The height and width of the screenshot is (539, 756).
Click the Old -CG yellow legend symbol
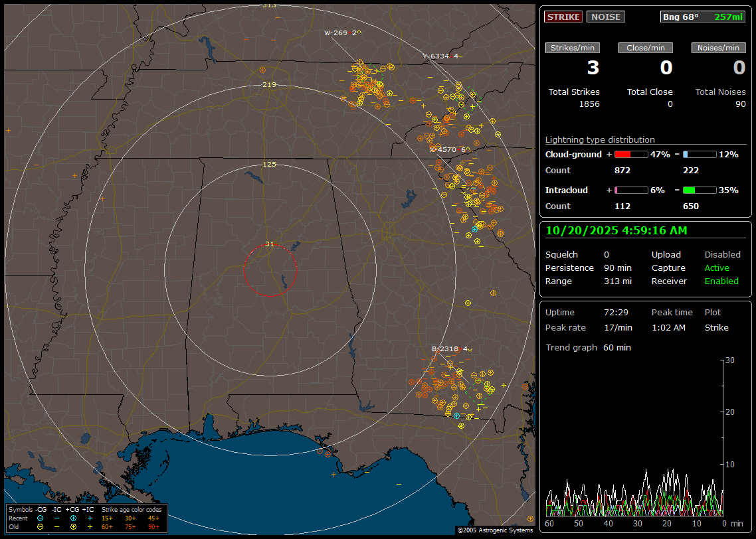coord(41,526)
